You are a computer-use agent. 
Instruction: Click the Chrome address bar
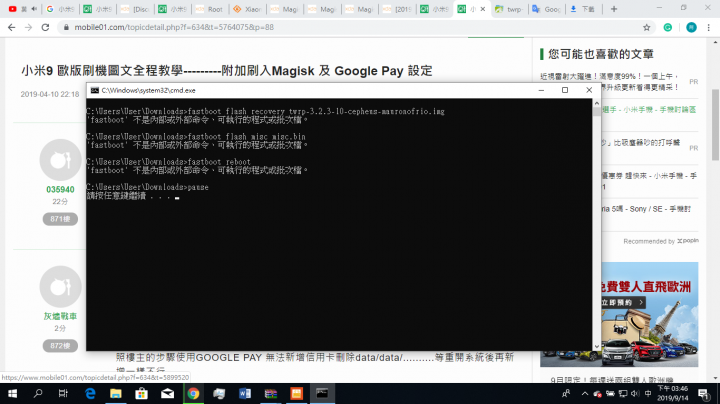pyautogui.click(x=356, y=28)
